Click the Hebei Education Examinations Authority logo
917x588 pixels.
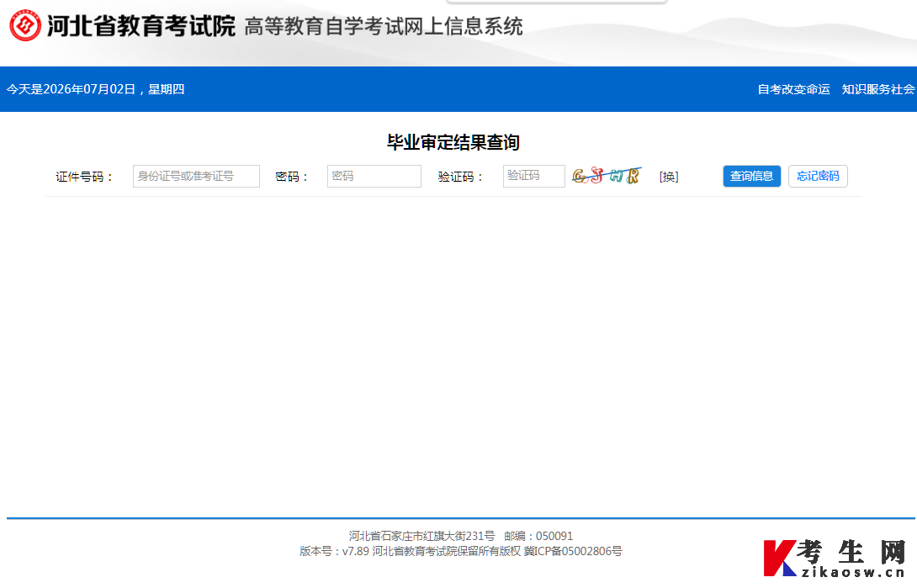[25, 26]
